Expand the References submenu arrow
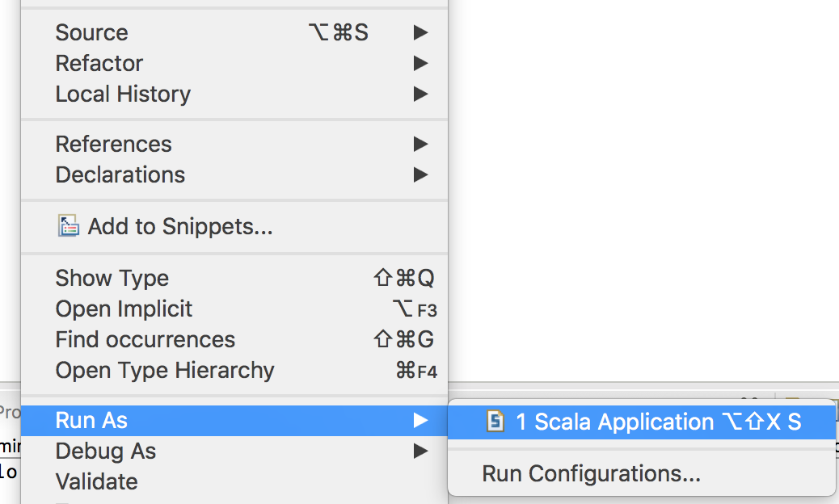Screen dimensions: 839x504 (x=420, y=144)
